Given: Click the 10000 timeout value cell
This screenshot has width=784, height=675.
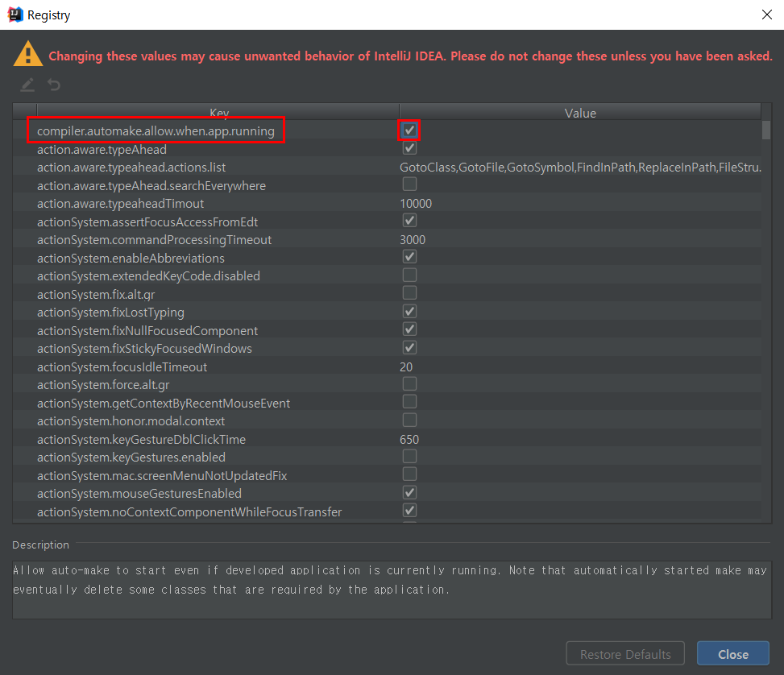Looking at the screenshot, I should pos(416,204).
